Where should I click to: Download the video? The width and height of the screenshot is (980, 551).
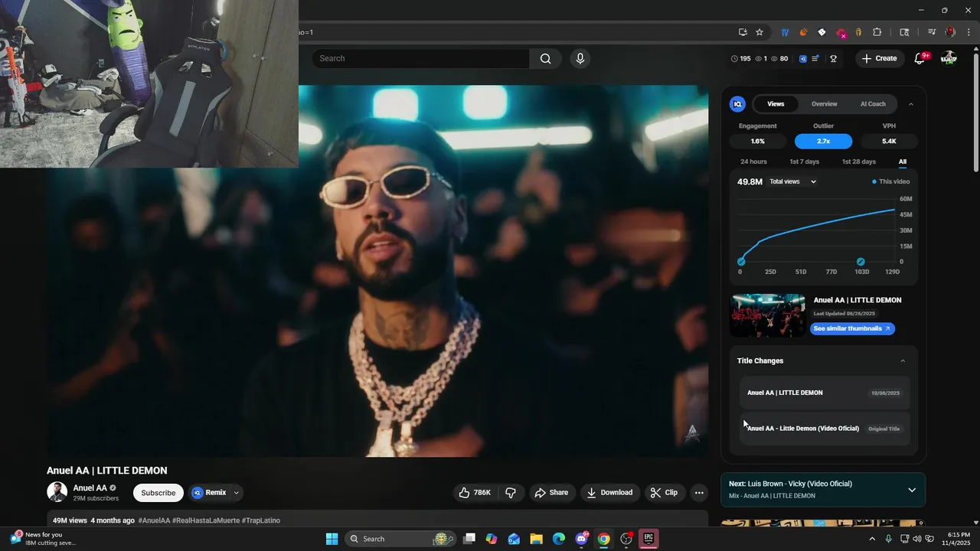[609, 493]
